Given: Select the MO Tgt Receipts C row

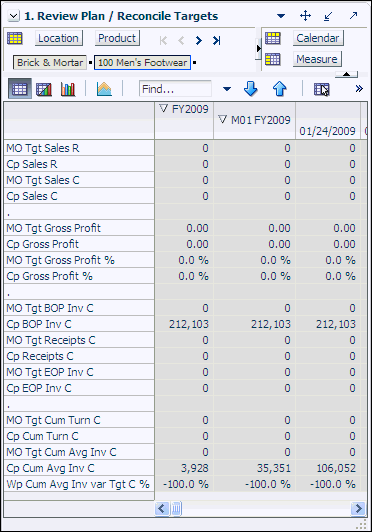Looking at the screenshot, I should coord(79,340).
